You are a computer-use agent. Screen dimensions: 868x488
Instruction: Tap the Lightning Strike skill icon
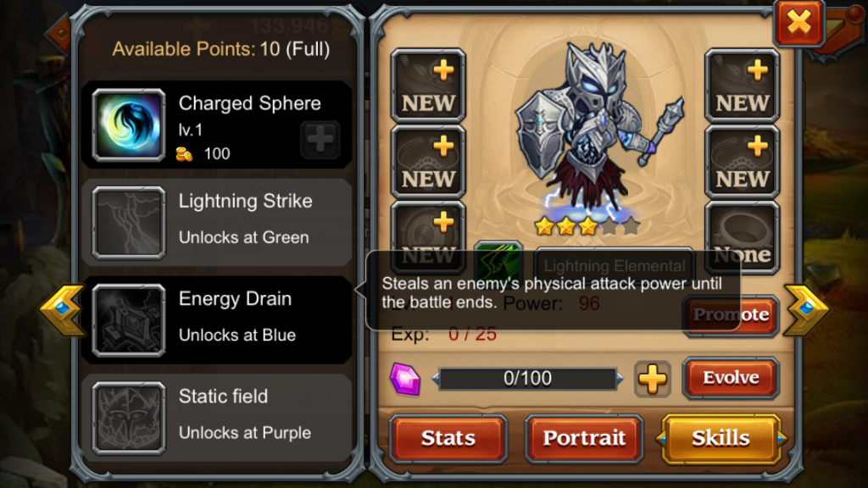[x=129, y=223]
